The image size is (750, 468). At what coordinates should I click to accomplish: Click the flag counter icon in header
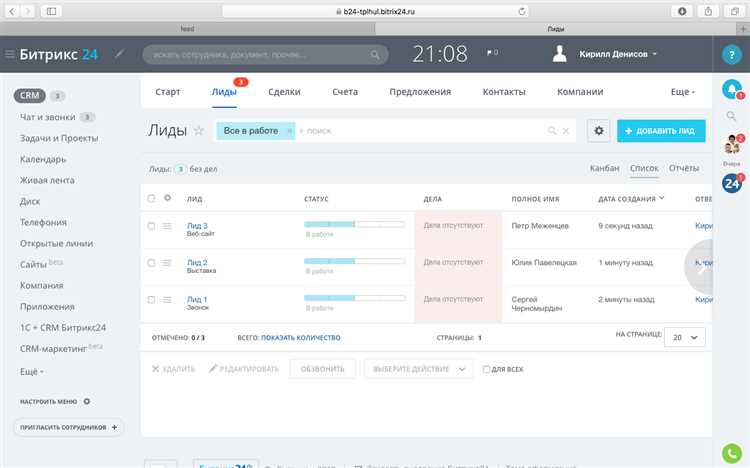click(x=492, y=53)
